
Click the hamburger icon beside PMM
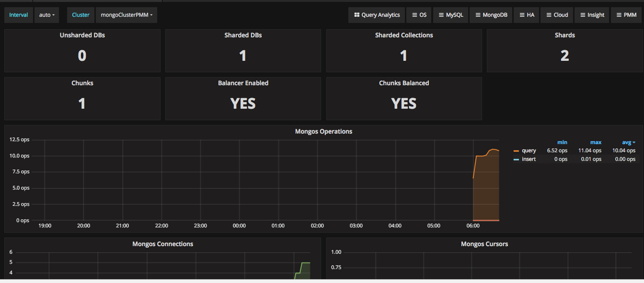619,15
